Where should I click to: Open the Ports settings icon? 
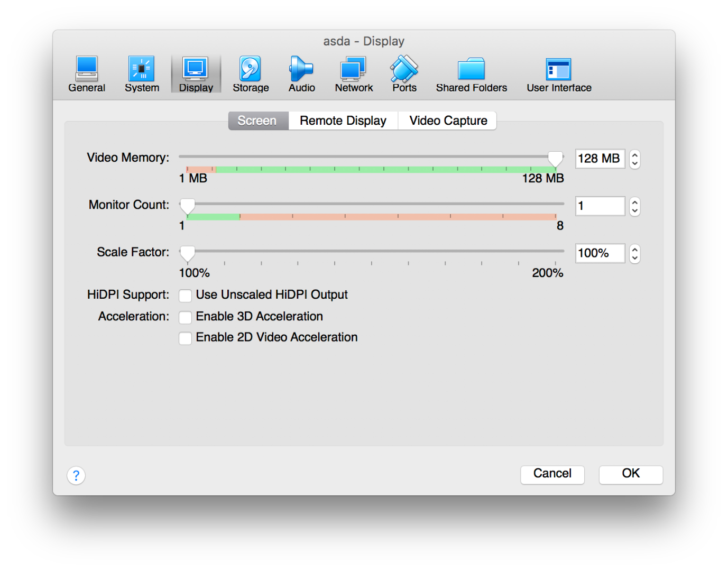(404, 74)
